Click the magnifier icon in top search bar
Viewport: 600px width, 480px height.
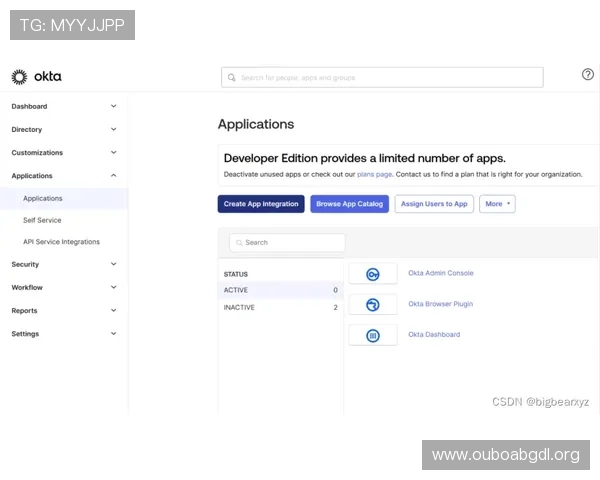(232, 77)
